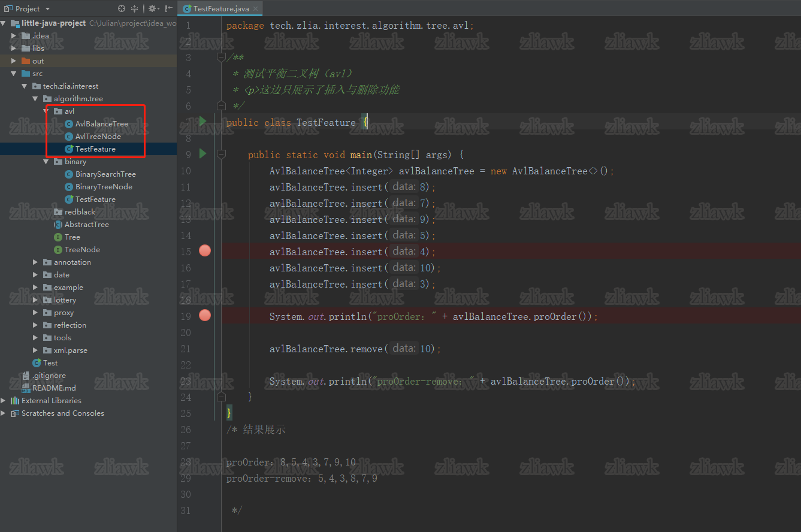Fold the Javadoc comment using line 3 fold marker
The height and width of the screenshot is (532, 801).
[x=221, y=58]
